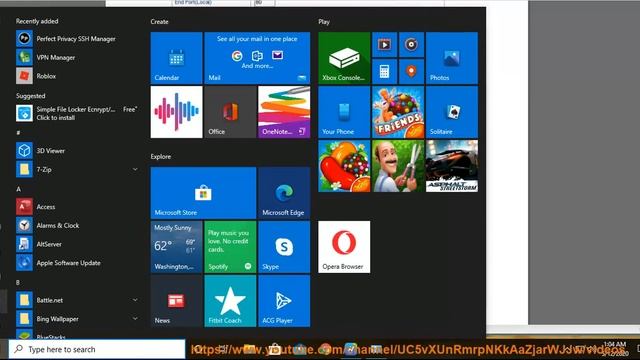640x360 pixels.
Task: Open Access from the app list
Action: pos(76,207)
